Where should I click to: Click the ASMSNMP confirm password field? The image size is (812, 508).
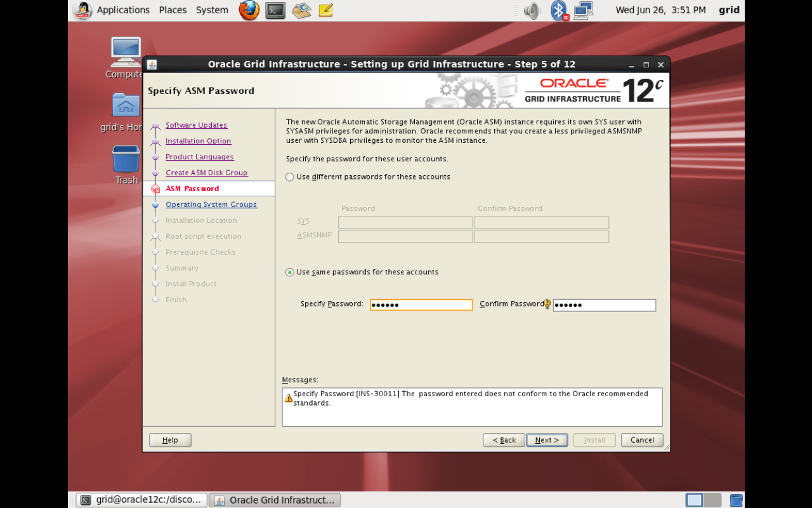(542, 236)
